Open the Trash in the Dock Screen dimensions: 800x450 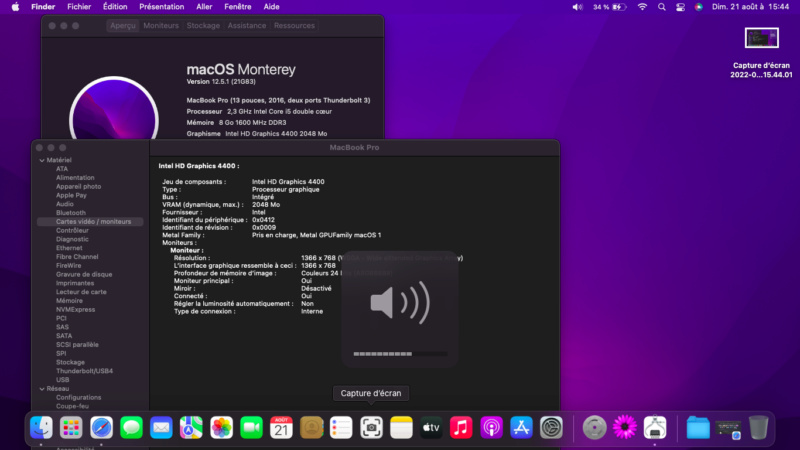click(x=759, y=428)
